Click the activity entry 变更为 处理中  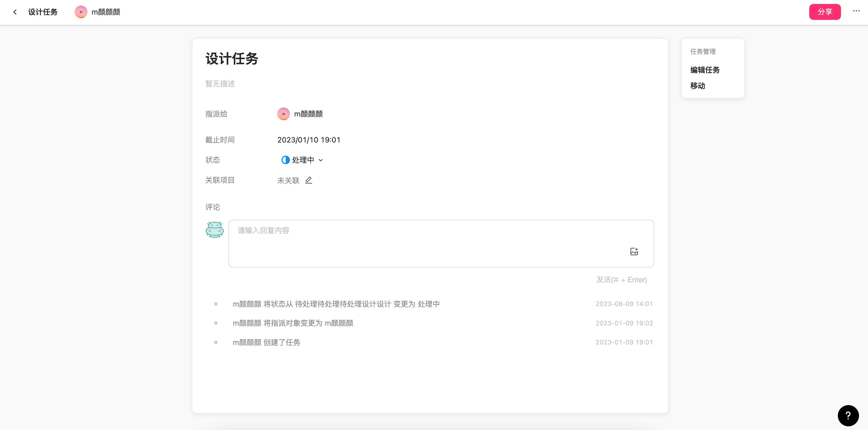click(x=336, y=304)
